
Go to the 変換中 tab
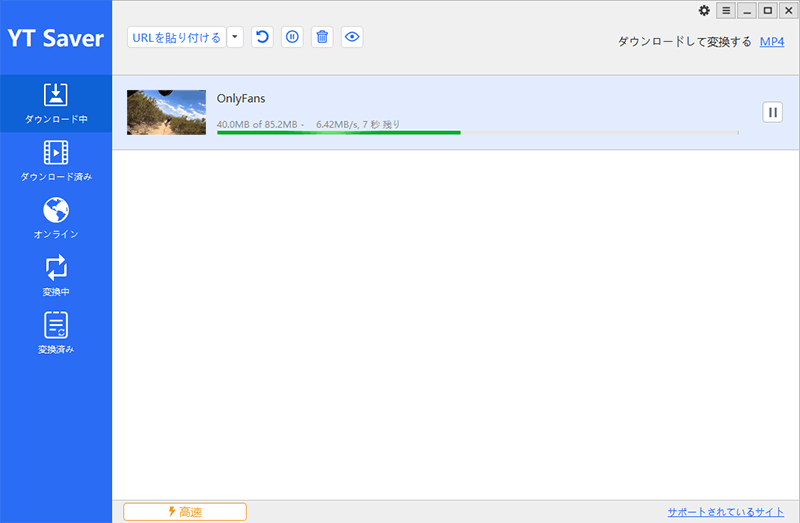[56, 276]
